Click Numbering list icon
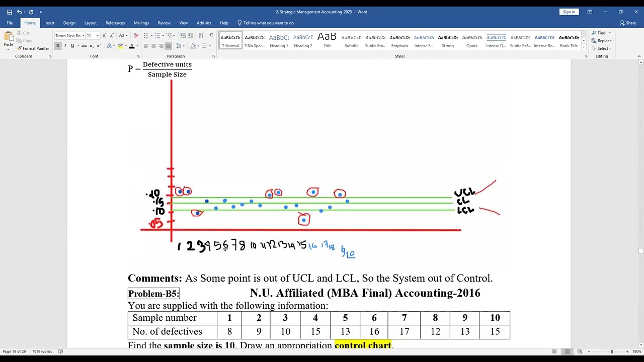 [157, 36]
